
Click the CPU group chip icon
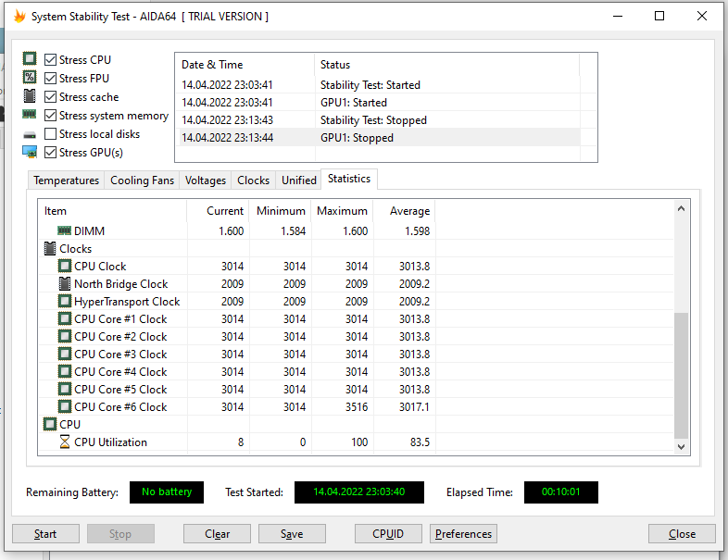coord(50,424)
